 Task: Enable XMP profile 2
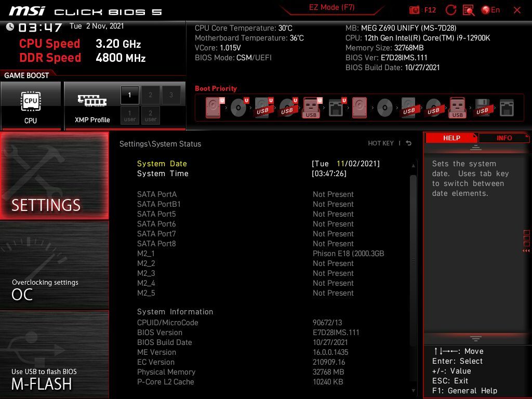pyautogui.click(x=150, y=95)
